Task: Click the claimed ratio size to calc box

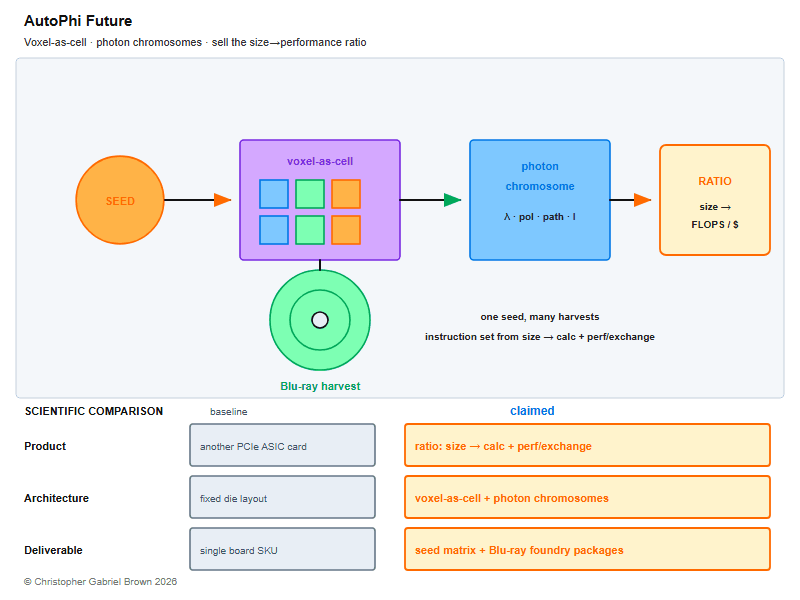Action: [587, 445]
